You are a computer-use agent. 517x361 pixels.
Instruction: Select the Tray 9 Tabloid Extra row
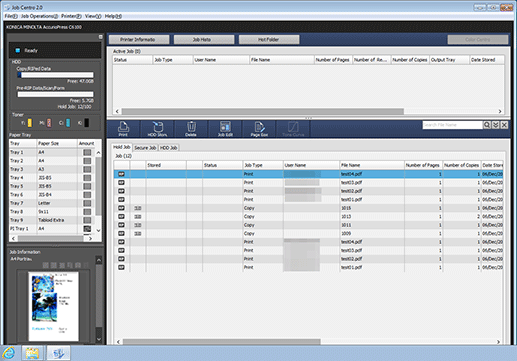click(52, 220)
